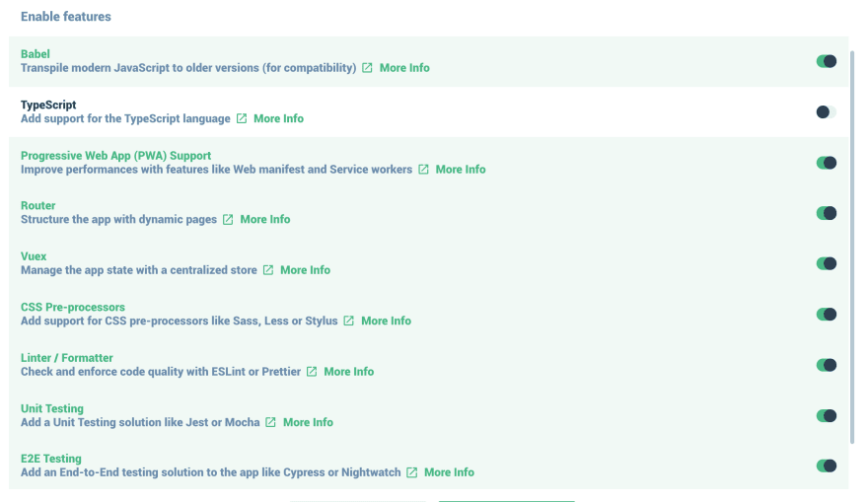Viewport: 868px width, 502px height.
Task: Disable CSS Pre-processors toggle
Action: 826,315
